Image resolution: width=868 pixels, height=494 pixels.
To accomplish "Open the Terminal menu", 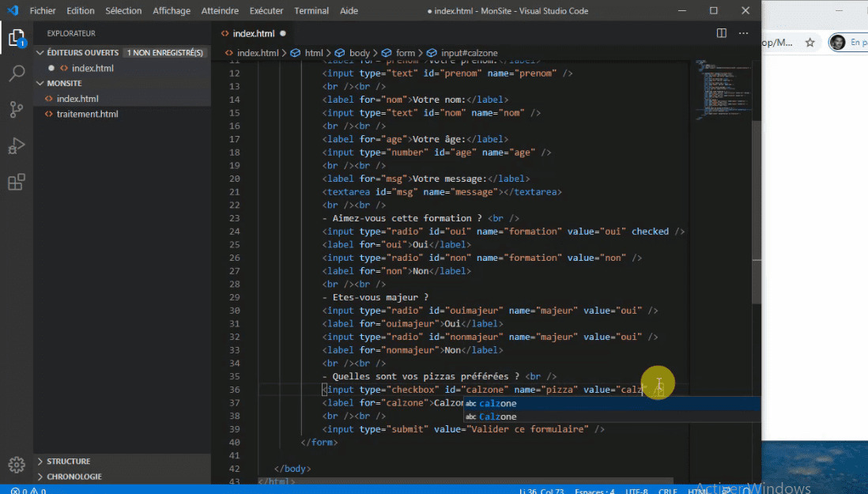I will pos(311,10).
